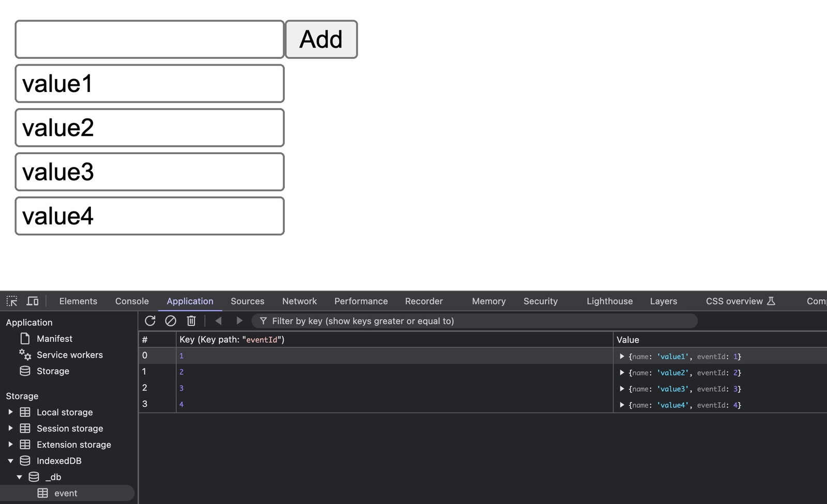The width and height of the screenshot is (827, 504).
Task: Collapse the IndexedDB tree node
Action: [10, 461]
